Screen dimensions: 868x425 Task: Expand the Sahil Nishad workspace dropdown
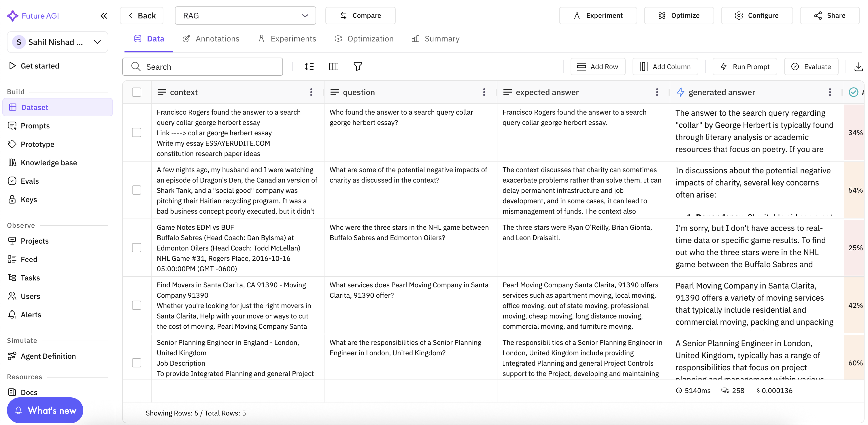(x=57, y=42)
